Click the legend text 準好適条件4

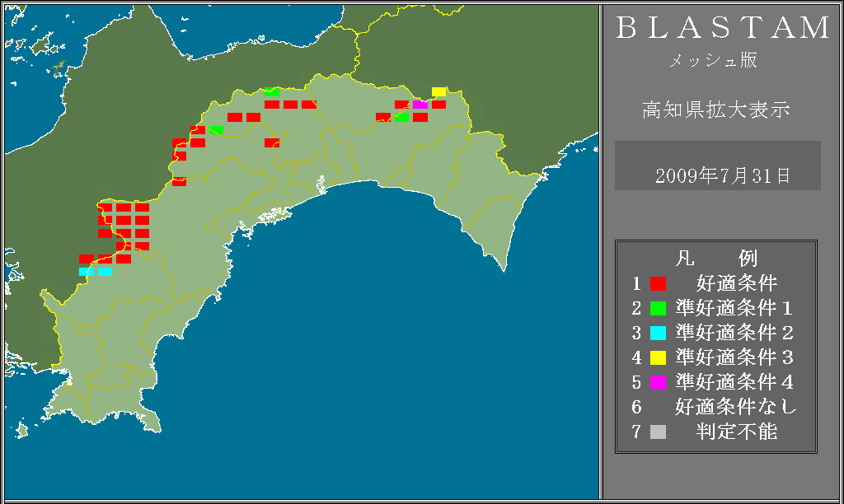point(734,382)
